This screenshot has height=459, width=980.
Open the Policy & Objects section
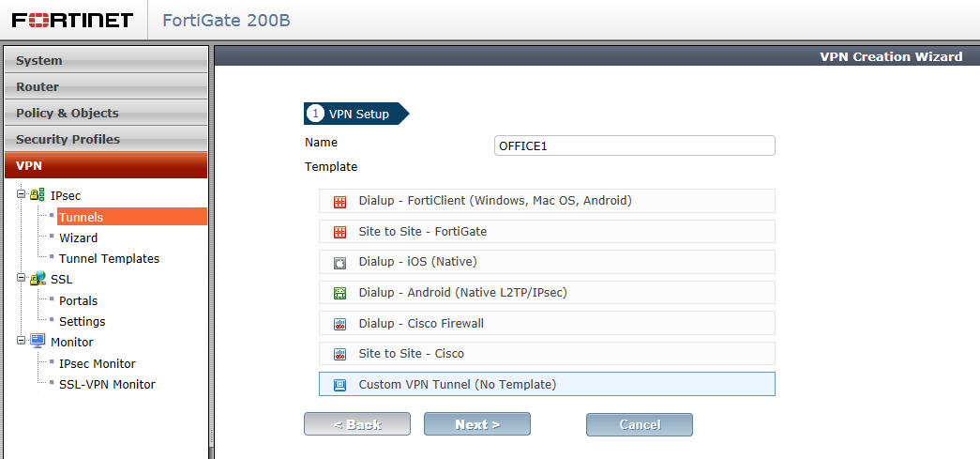point(106,114)
